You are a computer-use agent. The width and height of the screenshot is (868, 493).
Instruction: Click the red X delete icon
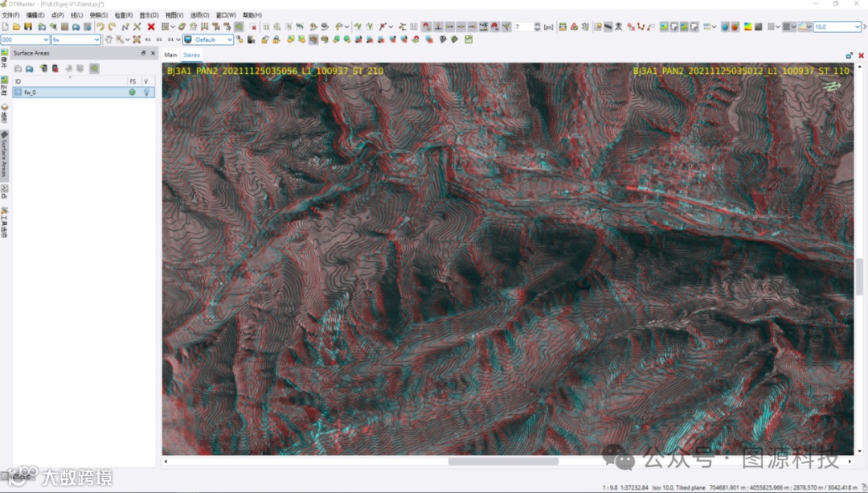(x=150, y=27)
